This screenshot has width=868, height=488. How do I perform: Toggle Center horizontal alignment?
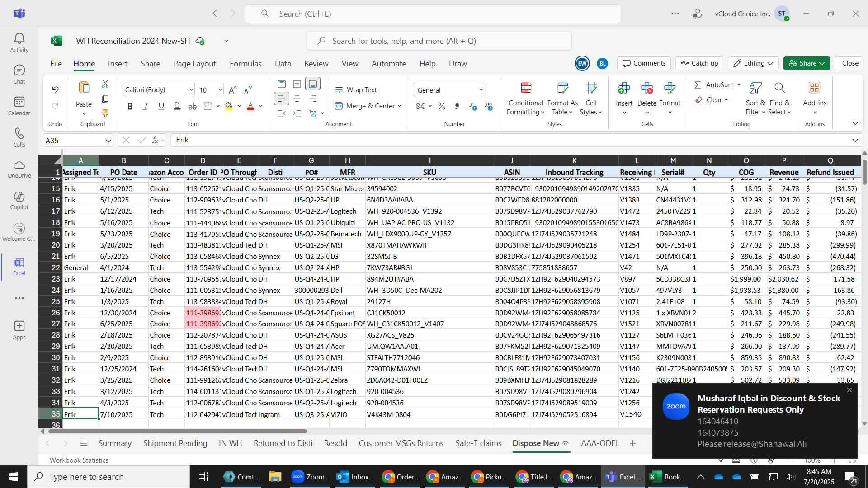coord(297,99)
